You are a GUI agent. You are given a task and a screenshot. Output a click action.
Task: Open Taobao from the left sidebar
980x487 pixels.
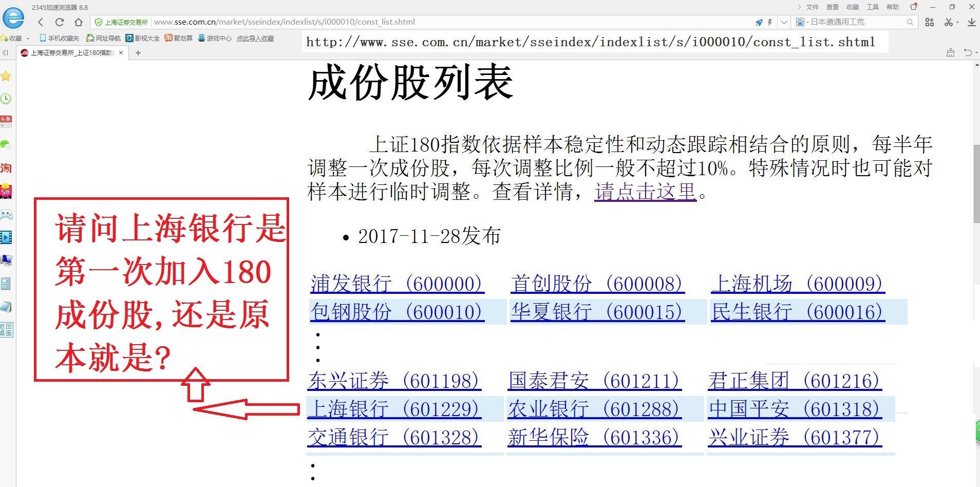7,168
